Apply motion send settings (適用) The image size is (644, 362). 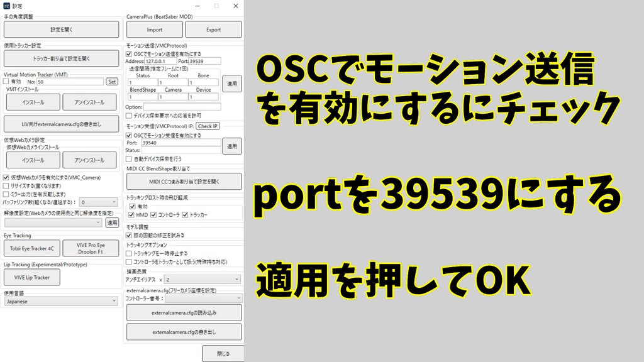(x=232, y=84)
